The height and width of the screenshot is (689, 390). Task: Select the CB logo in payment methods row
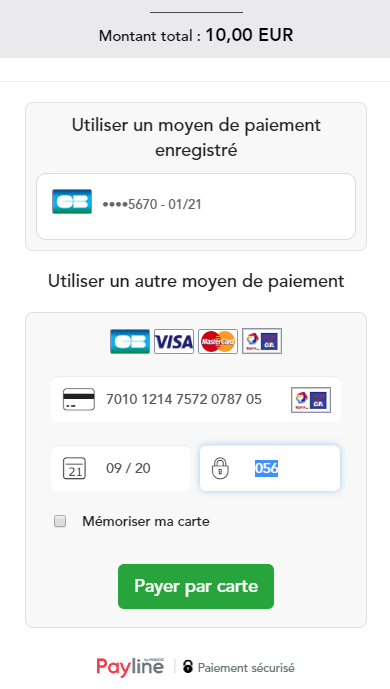(x=130, y=341)
